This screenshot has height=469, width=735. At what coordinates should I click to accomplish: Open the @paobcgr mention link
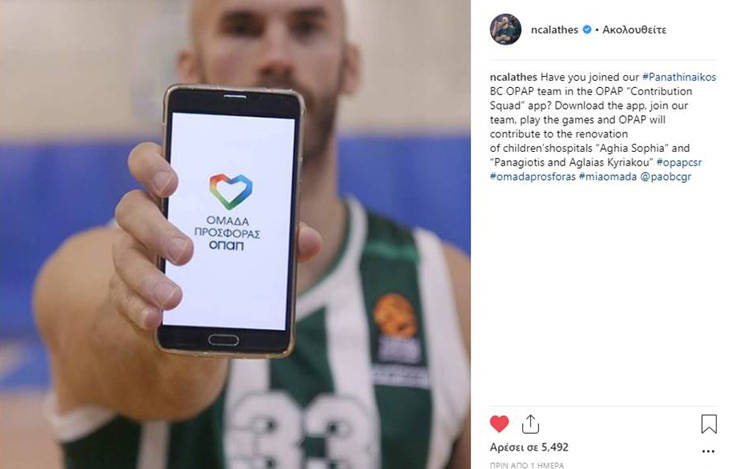pos(666,177)
